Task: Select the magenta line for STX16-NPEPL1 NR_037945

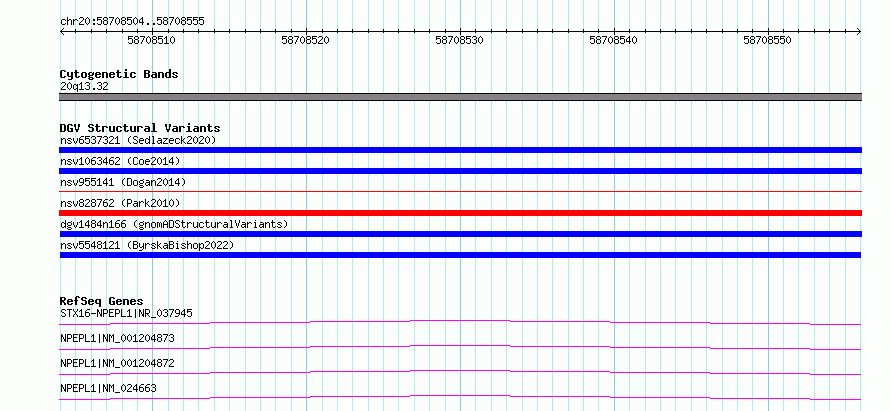Action: [460, 322]
